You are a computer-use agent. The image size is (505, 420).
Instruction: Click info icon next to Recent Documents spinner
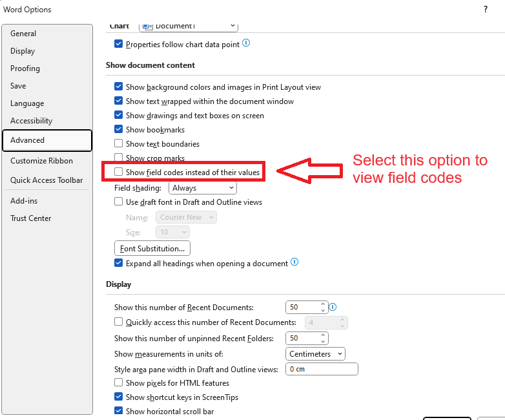(x=333, y=307)
